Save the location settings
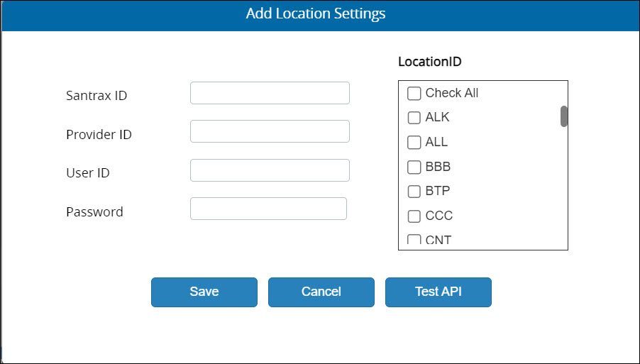 click(204, 292)
